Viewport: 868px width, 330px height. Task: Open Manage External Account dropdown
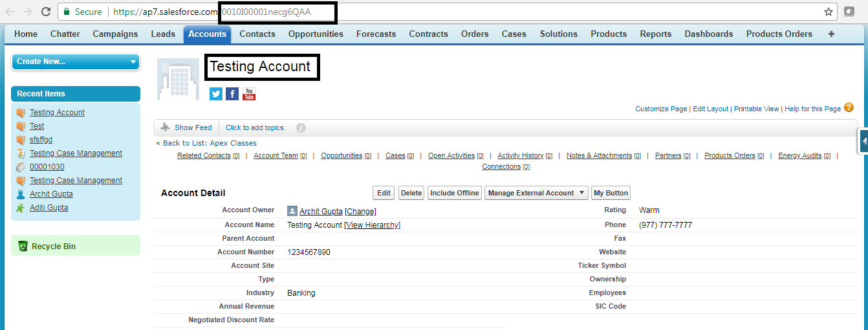(536, 193)
